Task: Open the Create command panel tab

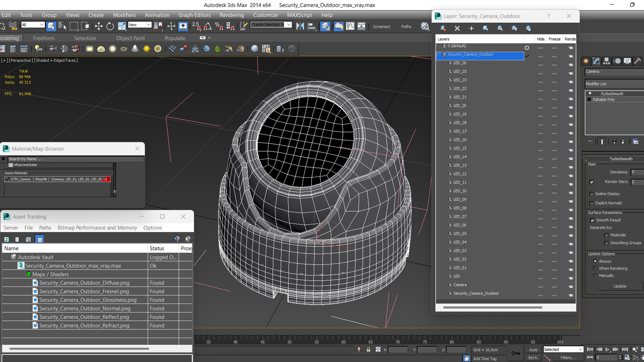Action: click(586, 61)
